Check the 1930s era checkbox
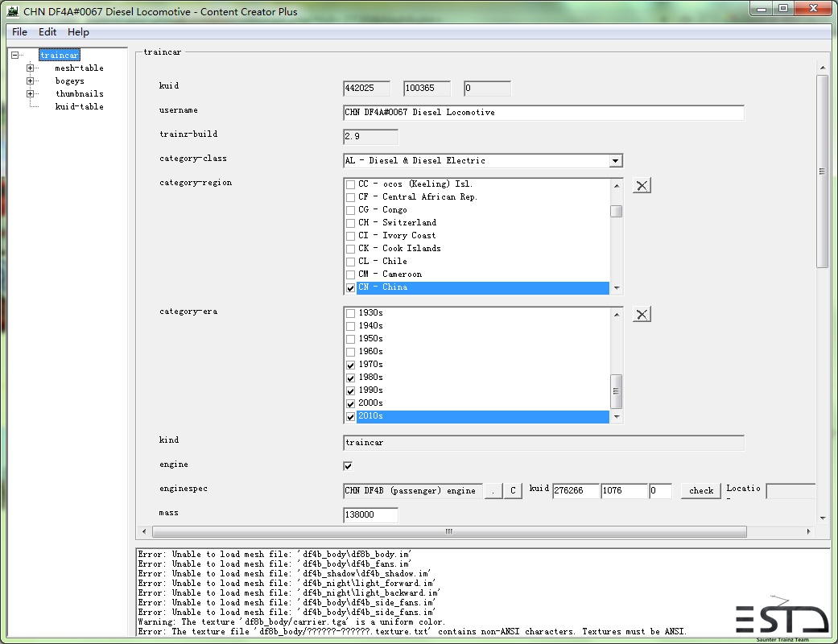This screenshot has width=838, height=644. [x=351, y=313]
